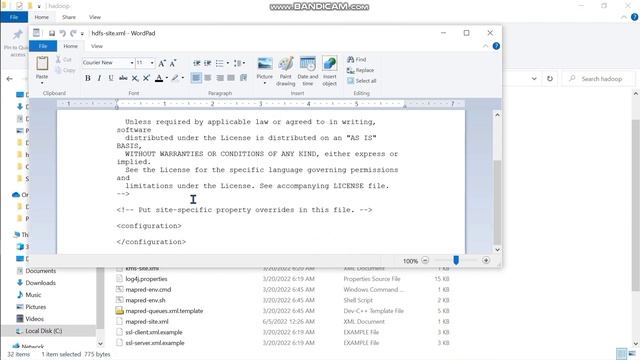This screenshot has width=640, height=360.
Task: Click Replace in the Editing group
Action: point(360,70)
